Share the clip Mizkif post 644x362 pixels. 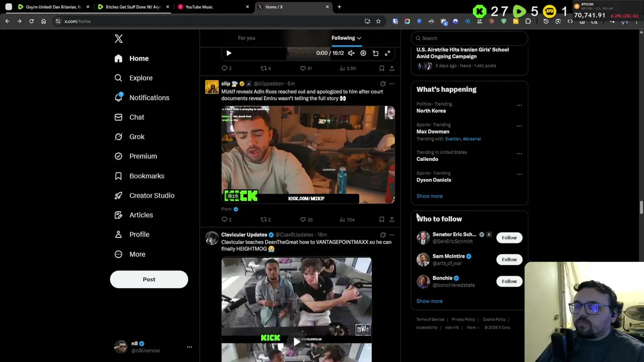point(392,220)
